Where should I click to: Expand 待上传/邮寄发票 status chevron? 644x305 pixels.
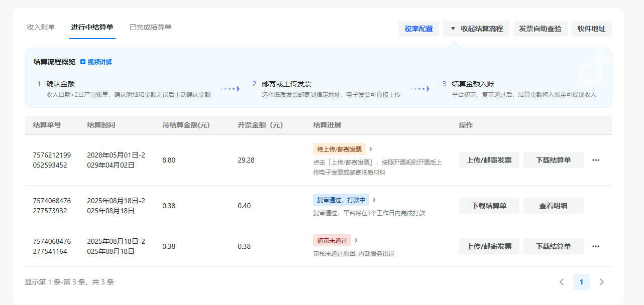click(371, 149)
